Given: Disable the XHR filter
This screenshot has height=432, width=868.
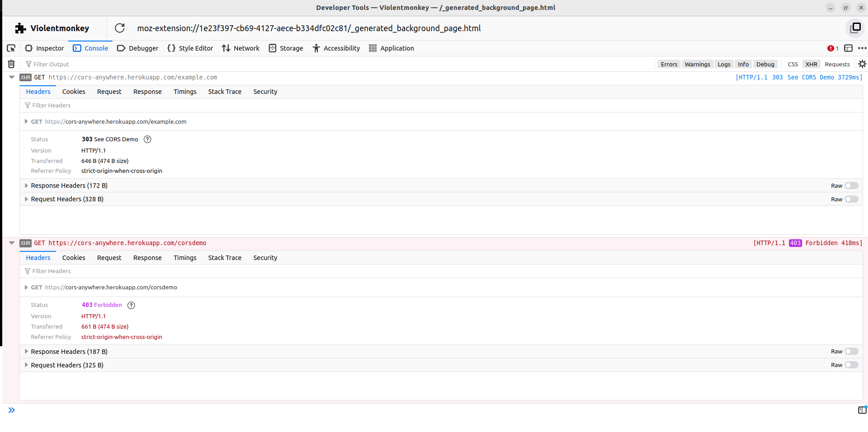Looking at the screenshot, I should pos(812,64).
